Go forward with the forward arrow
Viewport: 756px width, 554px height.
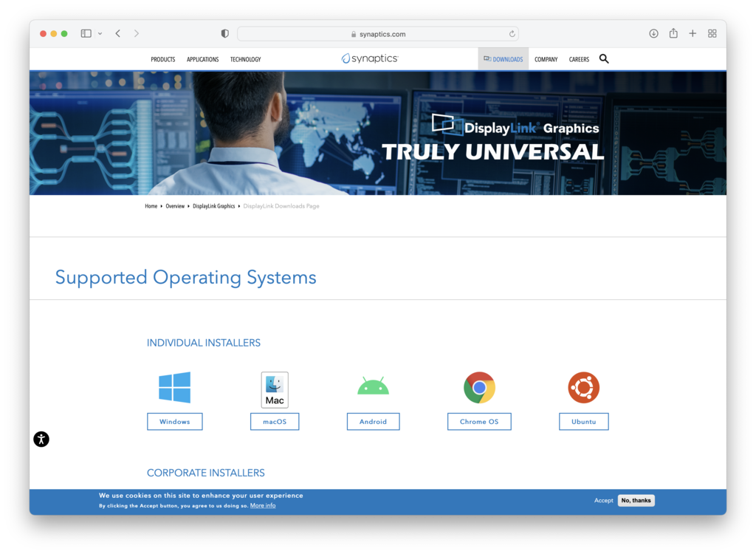tap(137, 33)
